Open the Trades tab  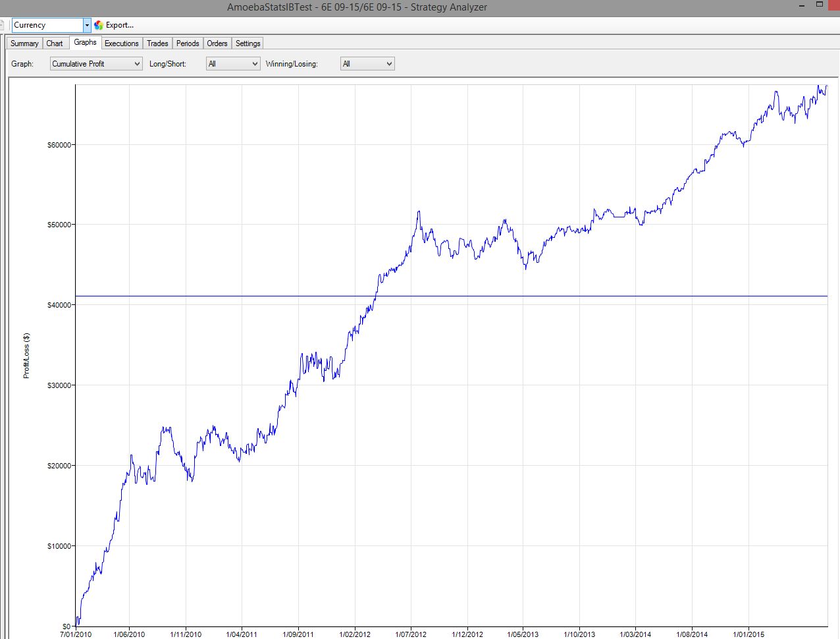(x=157, y=43)
